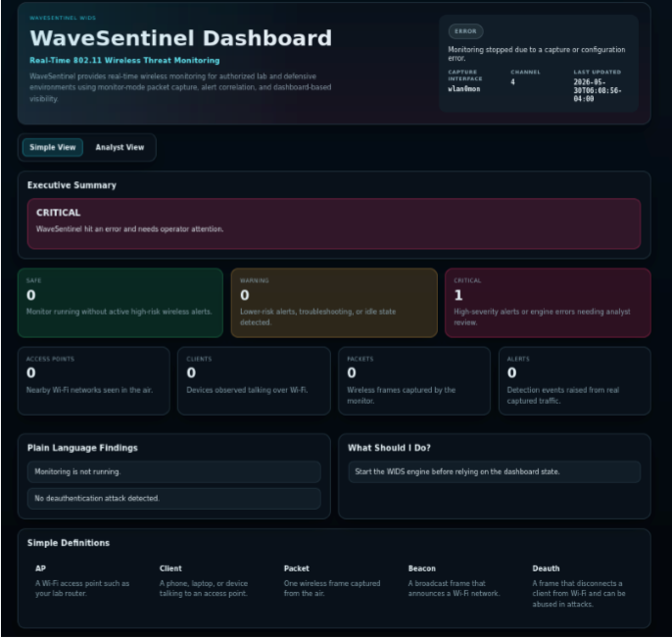This screenshot has height=639, width=672.
Task: Click the ALERTS stat card
Action: point(575,381)
